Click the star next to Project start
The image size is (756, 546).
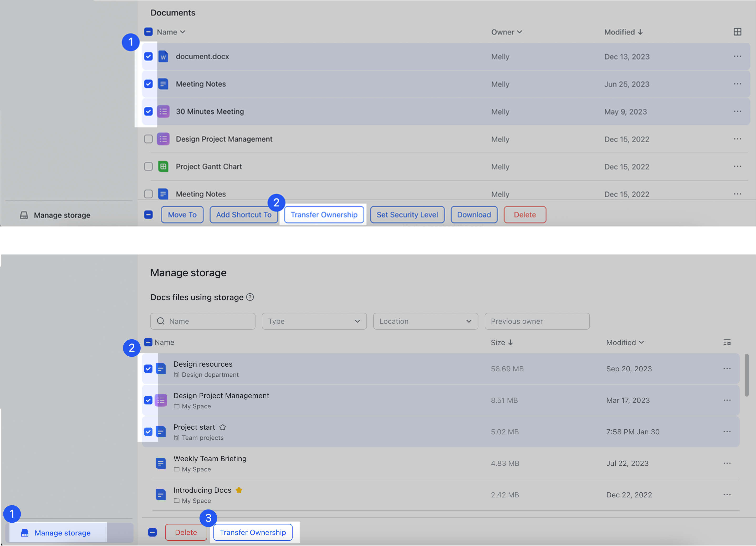tap(222, 427)
